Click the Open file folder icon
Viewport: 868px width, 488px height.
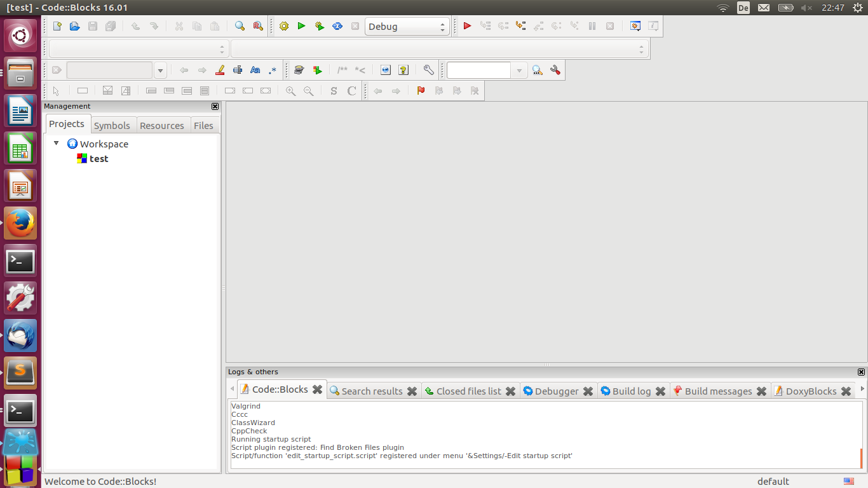pyautogui.click(x=74, y=26)
